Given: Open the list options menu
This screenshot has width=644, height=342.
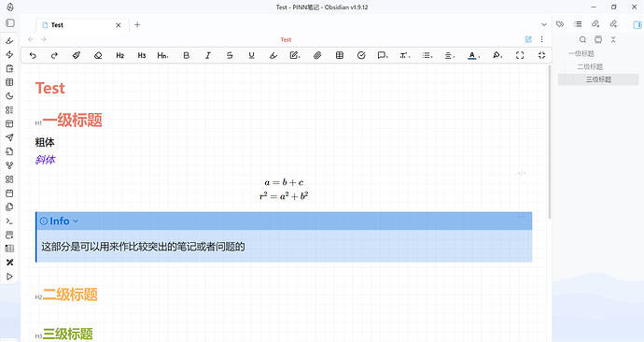Looking at the screenshot, I should click(x=427, y=55).
